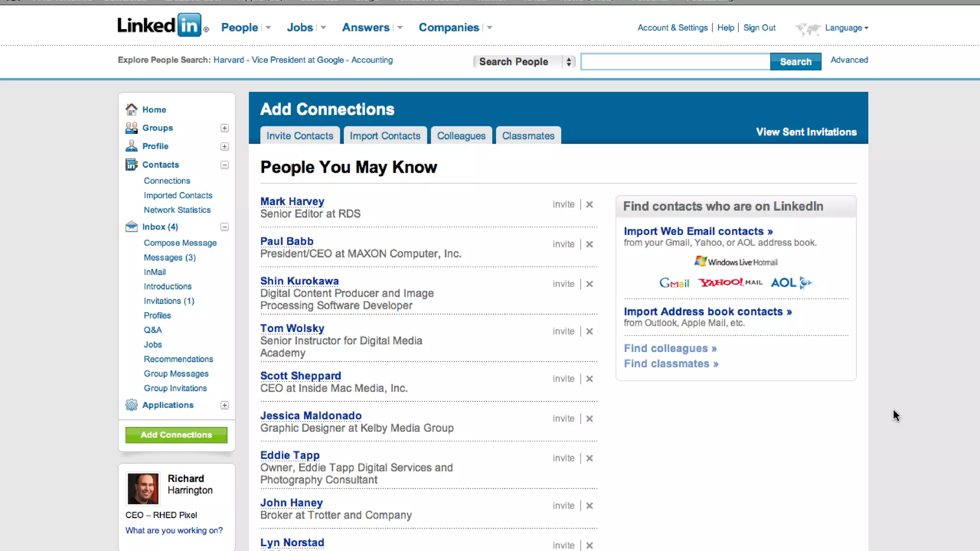
Task: Switch to the Import Contacts tab
Action: point(385,136)
